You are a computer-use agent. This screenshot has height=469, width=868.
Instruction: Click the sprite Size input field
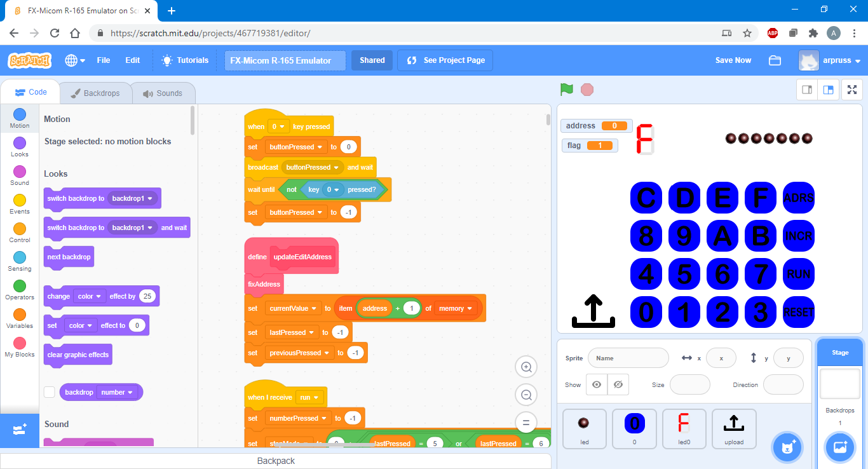pyautogui.click(x=690, y=384)
